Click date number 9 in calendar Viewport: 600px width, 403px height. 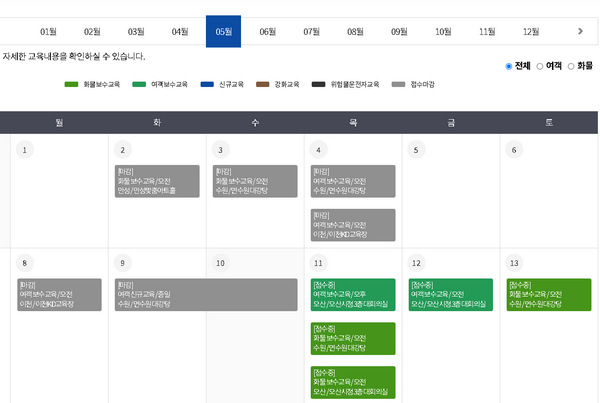click(x=122, y=263)
